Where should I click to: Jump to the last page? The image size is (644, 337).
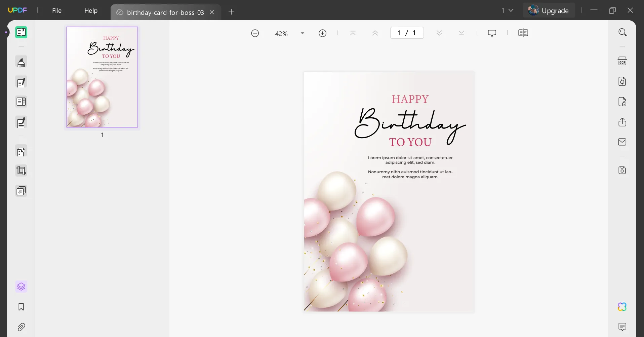461,33
